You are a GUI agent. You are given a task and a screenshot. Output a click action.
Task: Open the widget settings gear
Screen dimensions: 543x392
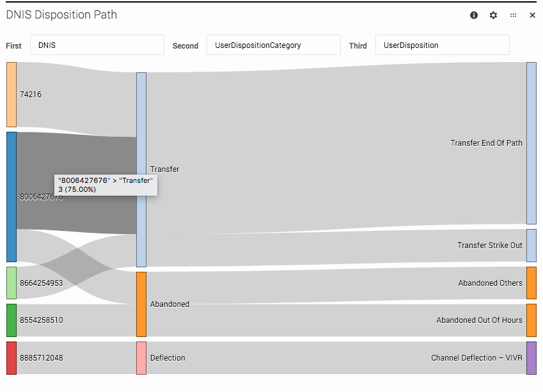point(493,15)
